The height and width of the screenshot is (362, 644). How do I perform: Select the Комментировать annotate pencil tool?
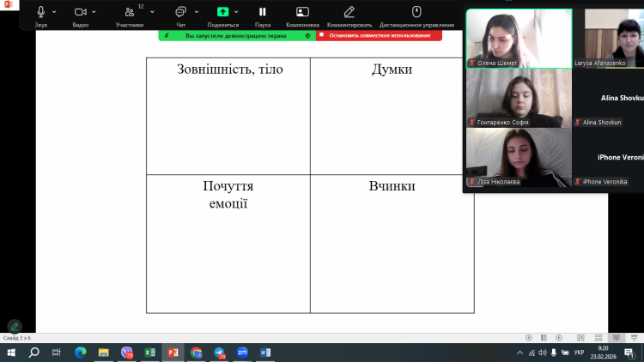(x=349, y=12)
